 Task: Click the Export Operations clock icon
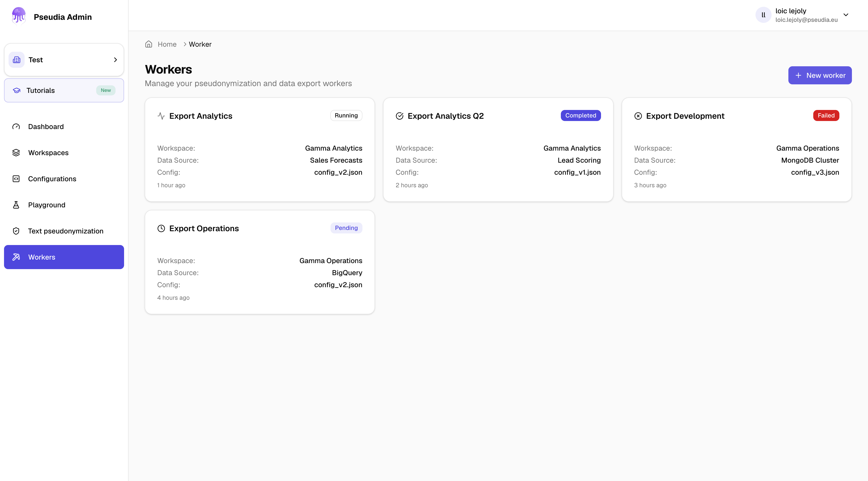(x=161, y=228)
